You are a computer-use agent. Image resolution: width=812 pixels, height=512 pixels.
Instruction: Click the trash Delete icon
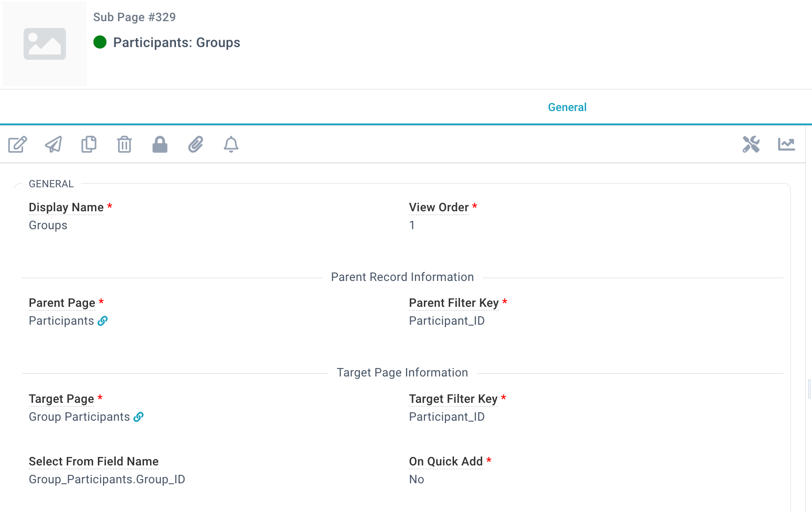click(124, 144)
